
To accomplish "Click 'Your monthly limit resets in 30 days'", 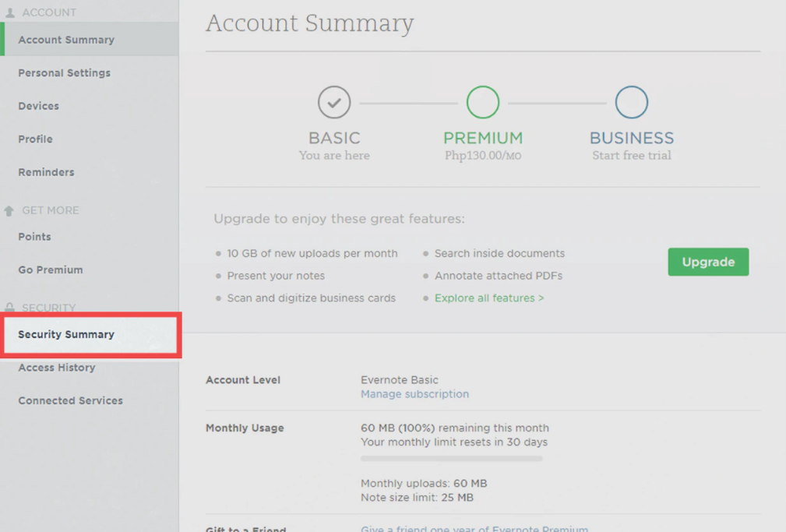I will pos(454,442).
